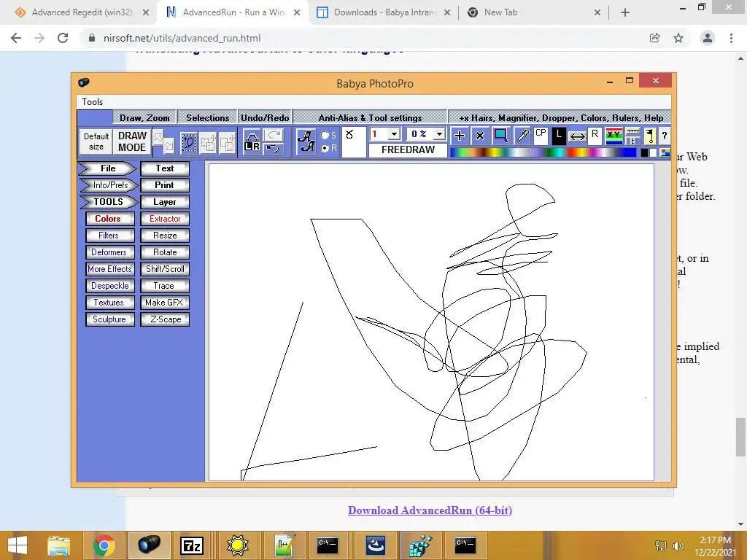Click the zoom arrows icon
Image resolution: width=747 pixels, height=560 pixels.
(x=163, y=141)
